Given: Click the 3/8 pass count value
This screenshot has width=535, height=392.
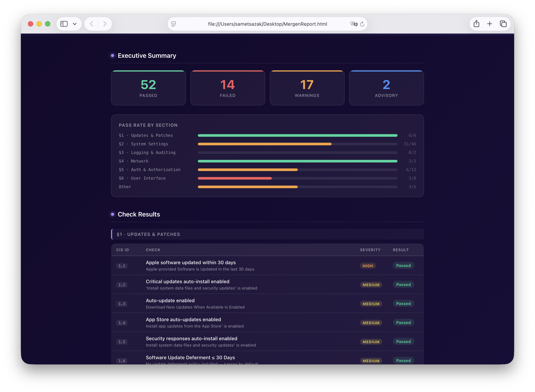Looking at the screenshot, I should pos(412,178).
